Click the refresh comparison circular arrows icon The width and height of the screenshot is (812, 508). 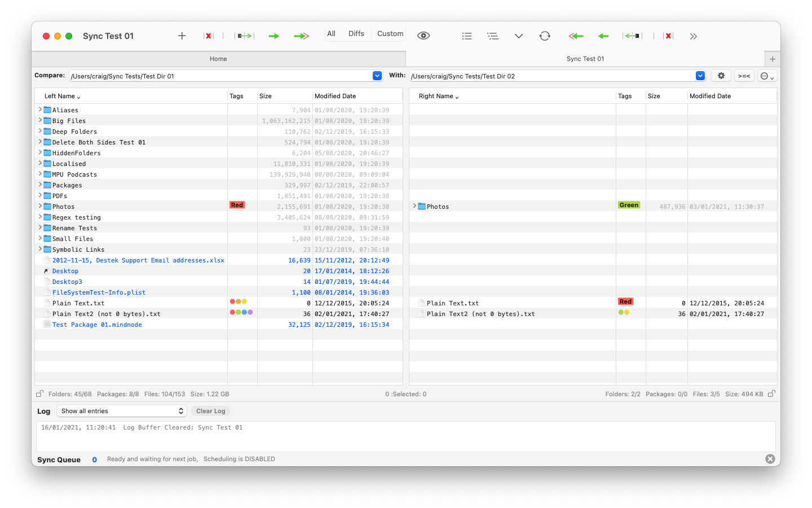(545, 36)
